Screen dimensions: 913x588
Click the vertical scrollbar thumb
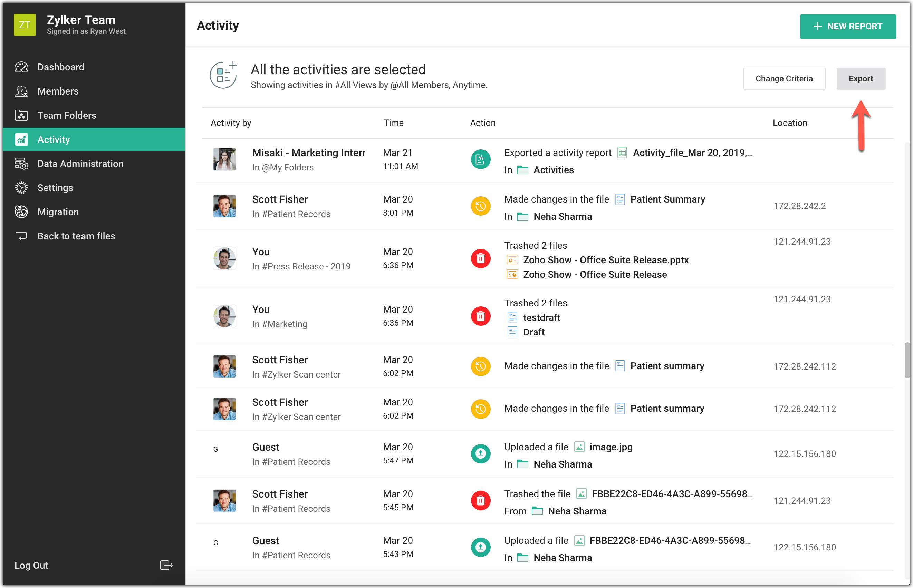click(907, 360)
